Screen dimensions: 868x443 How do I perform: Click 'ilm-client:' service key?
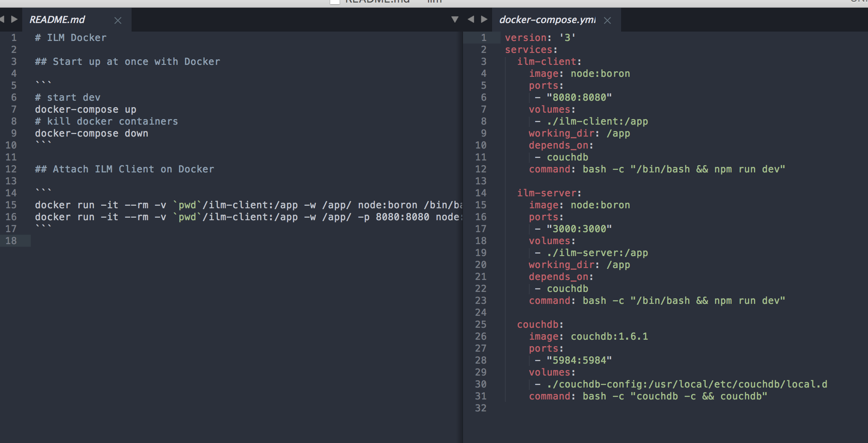point(549,61)
